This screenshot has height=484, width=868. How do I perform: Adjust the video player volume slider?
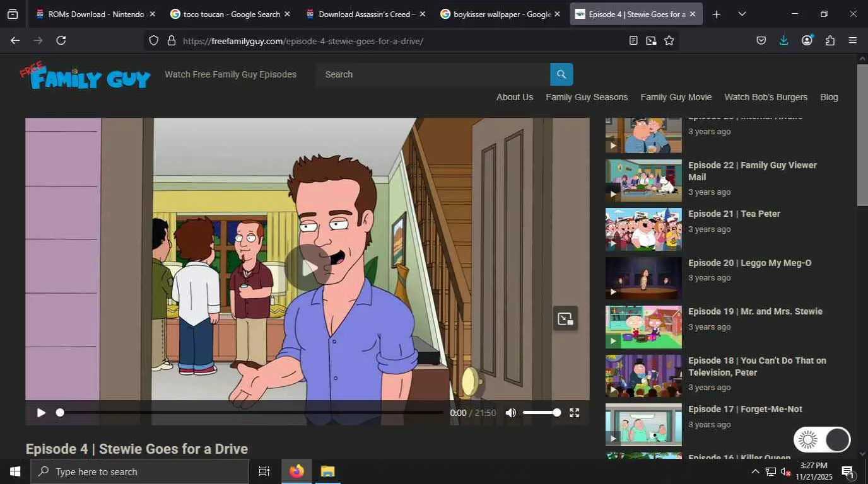541,413
